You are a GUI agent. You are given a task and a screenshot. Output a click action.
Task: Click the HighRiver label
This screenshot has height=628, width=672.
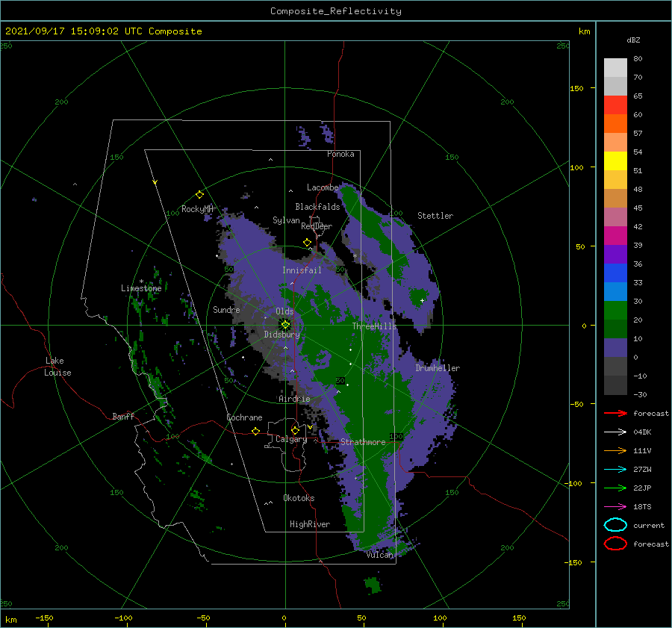click(x=310, y=524)
